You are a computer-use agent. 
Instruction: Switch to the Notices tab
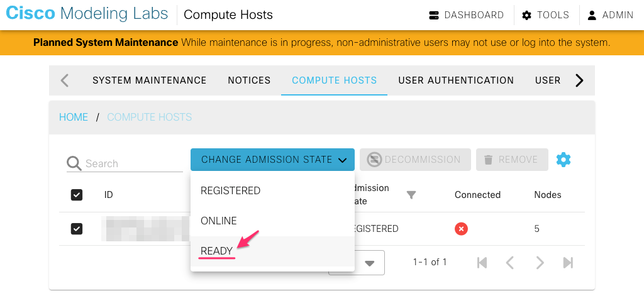point(249,80)
